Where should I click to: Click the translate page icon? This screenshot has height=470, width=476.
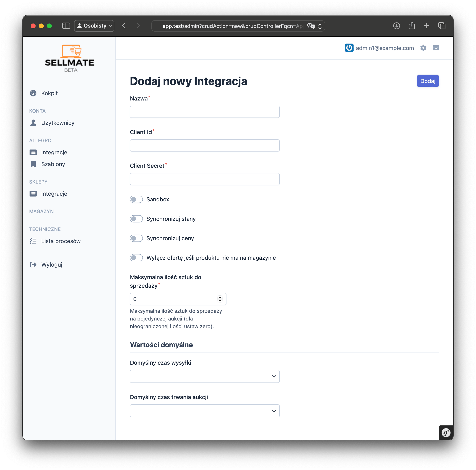(311, 26)
